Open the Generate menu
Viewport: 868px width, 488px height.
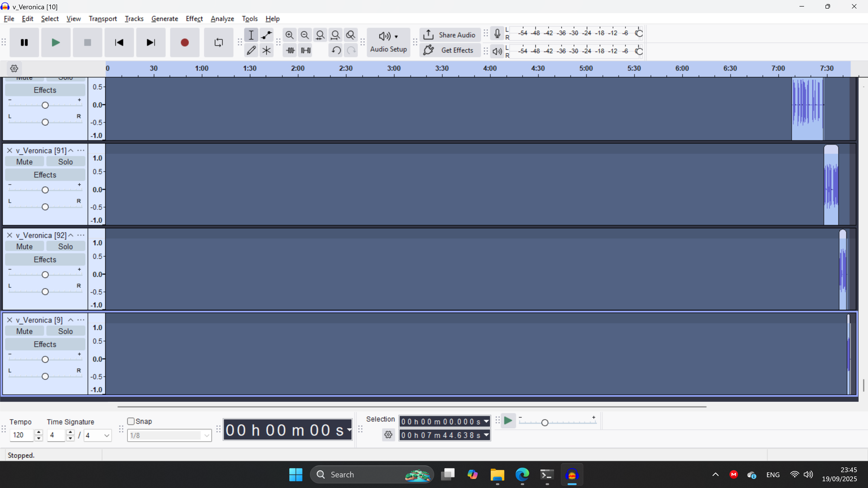click(x=164, y=19)
